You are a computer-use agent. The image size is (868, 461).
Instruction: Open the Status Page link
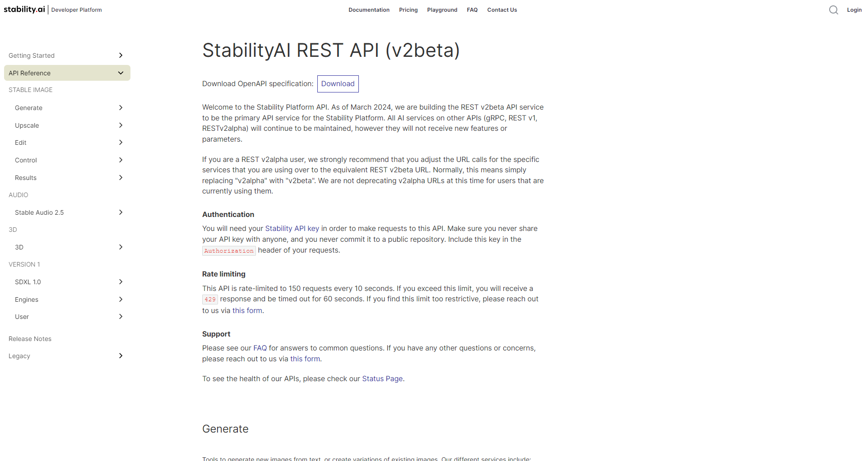(x=382, y=378)
